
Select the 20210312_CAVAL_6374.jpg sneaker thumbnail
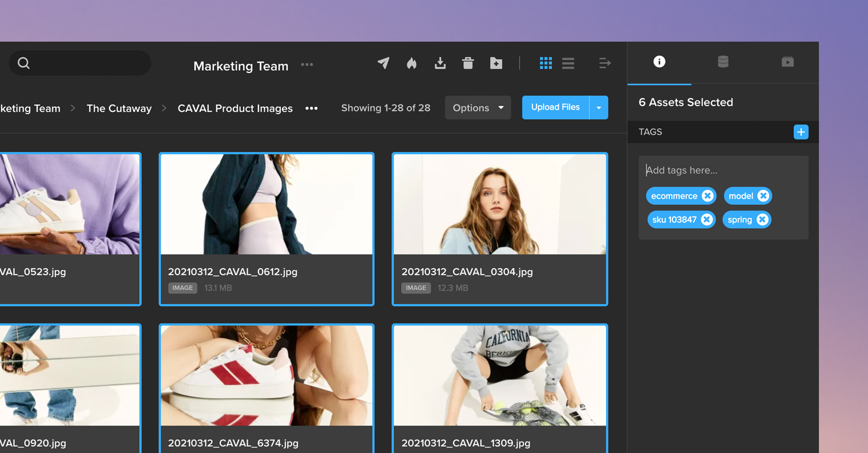coord(267,375)
